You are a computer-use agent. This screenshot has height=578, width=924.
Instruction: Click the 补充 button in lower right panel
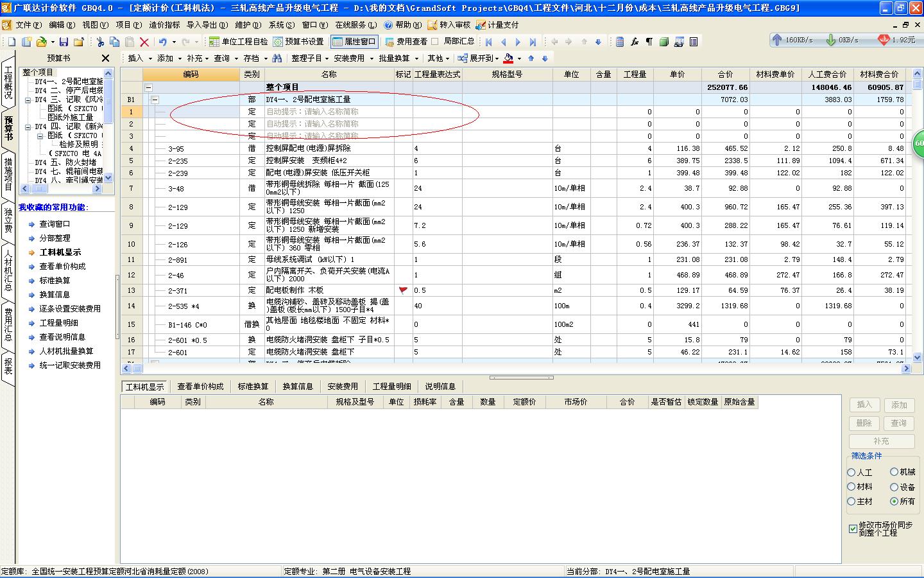pos(881,441)
